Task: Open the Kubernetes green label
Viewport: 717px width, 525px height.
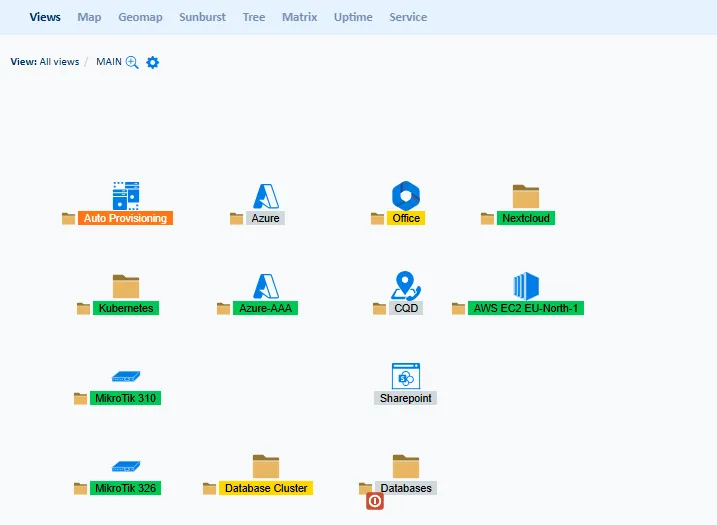Action: point(126,309)
